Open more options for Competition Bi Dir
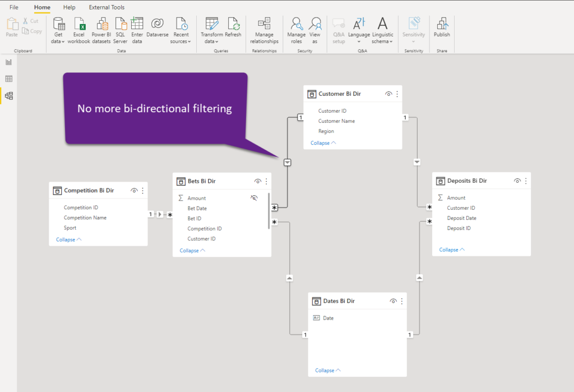This screenshot has height=392, width=574. [143, 191]
